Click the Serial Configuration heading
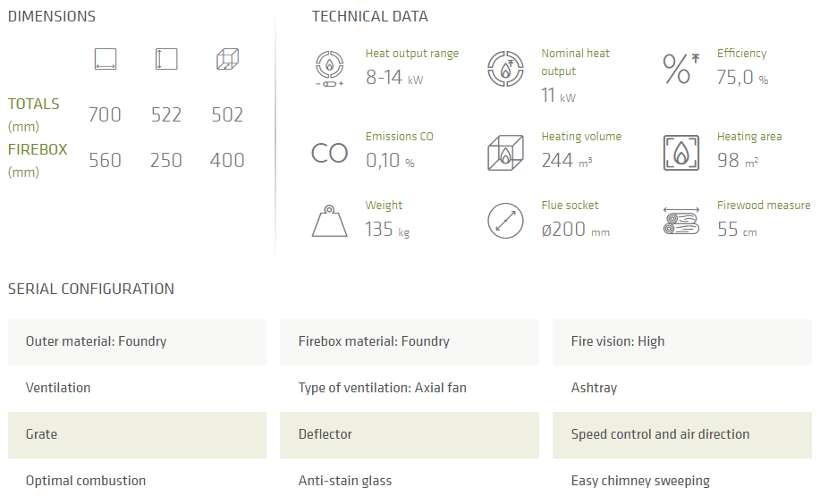The width and height of the screenshot is (820, 504). point(91,289)
